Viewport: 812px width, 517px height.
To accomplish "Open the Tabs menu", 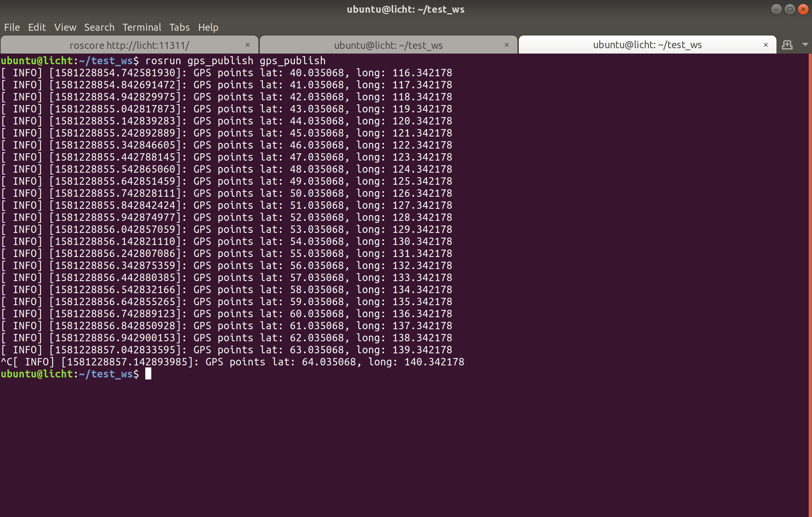I will tap(179, 27).
